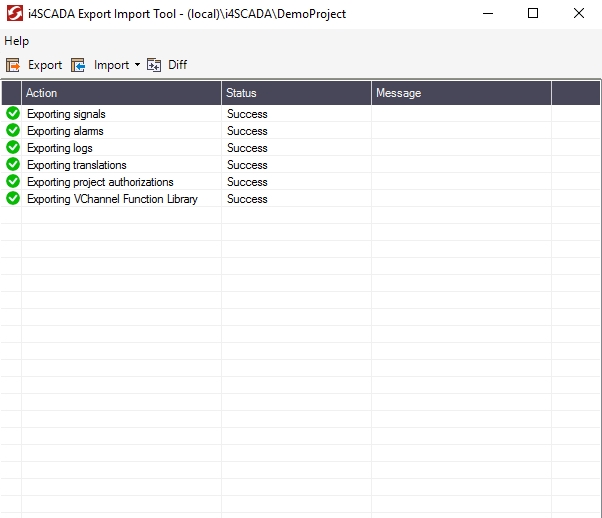Screen dimensions: 602x518
Task: Maximize the Export Import Tool window
Action: (533, 14)
